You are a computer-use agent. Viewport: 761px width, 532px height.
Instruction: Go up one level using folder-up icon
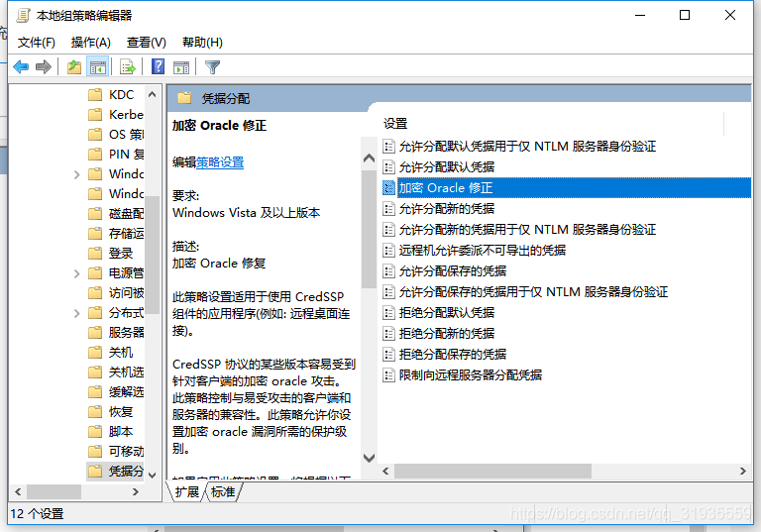(x=74, y=66)
